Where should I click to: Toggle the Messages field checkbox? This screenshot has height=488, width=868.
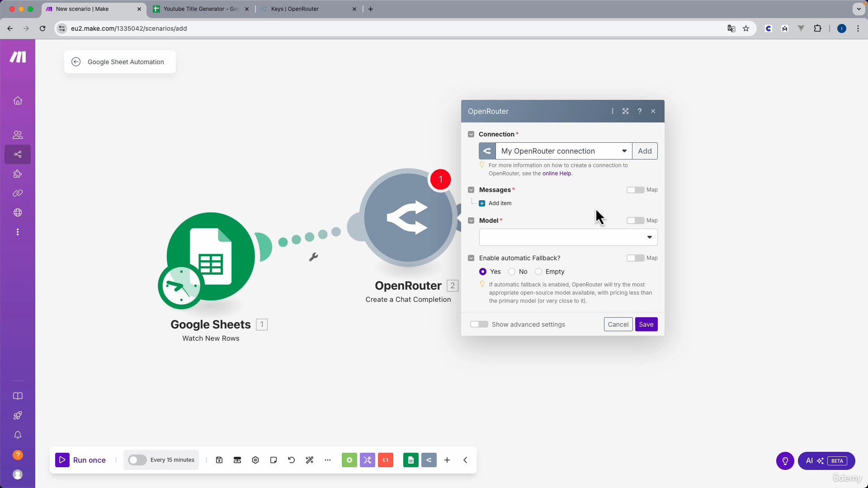[471, 190]
